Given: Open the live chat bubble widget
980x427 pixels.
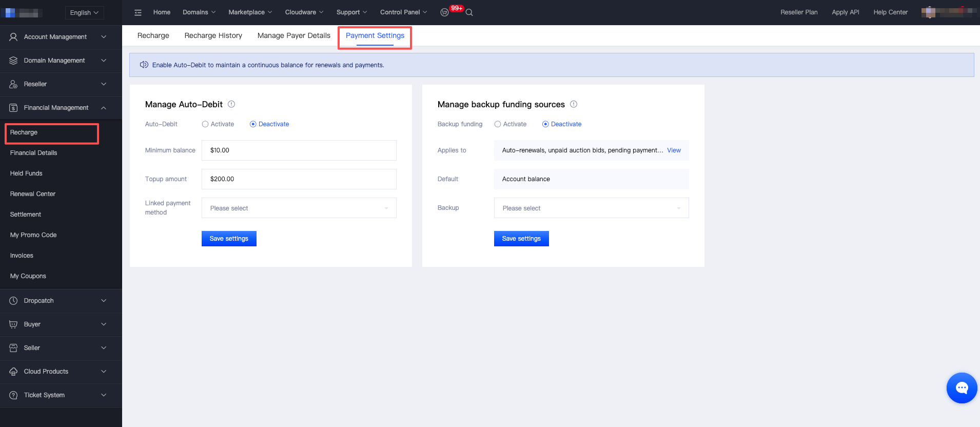Looking at the screenshot, I should click(962, 388).
